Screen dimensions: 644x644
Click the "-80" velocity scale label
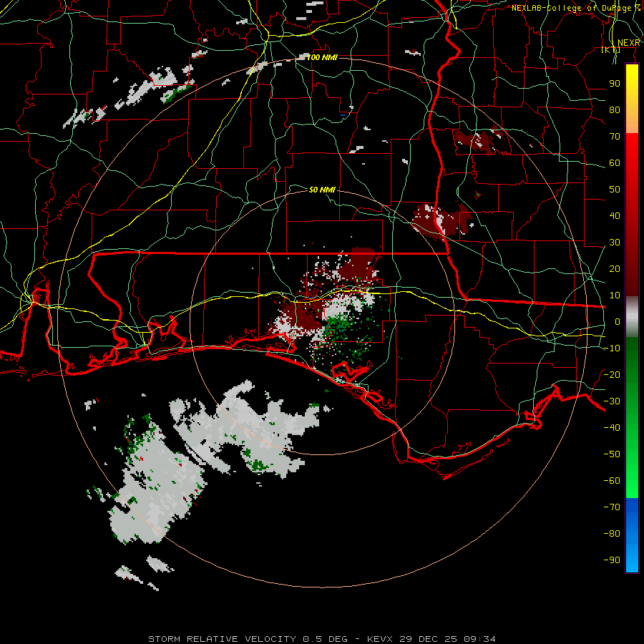(x=612, y=534)
